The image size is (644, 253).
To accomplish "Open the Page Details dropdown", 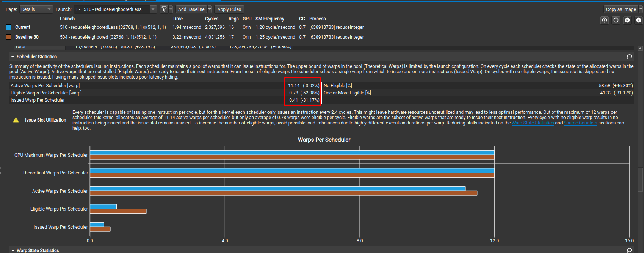I will pyautogui.click(x=36, y=9).
